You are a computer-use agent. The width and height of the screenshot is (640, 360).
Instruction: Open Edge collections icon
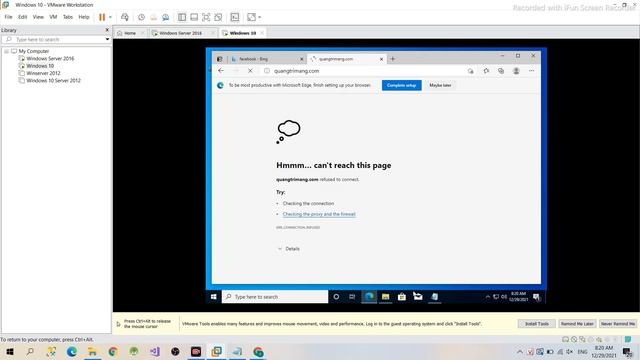pos(501,71)
